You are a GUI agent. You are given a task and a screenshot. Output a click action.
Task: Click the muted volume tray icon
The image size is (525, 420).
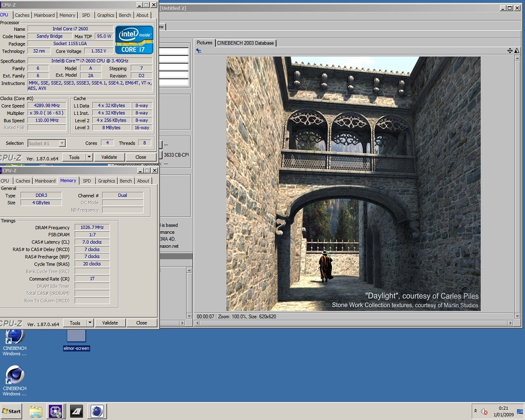point(484,411)
